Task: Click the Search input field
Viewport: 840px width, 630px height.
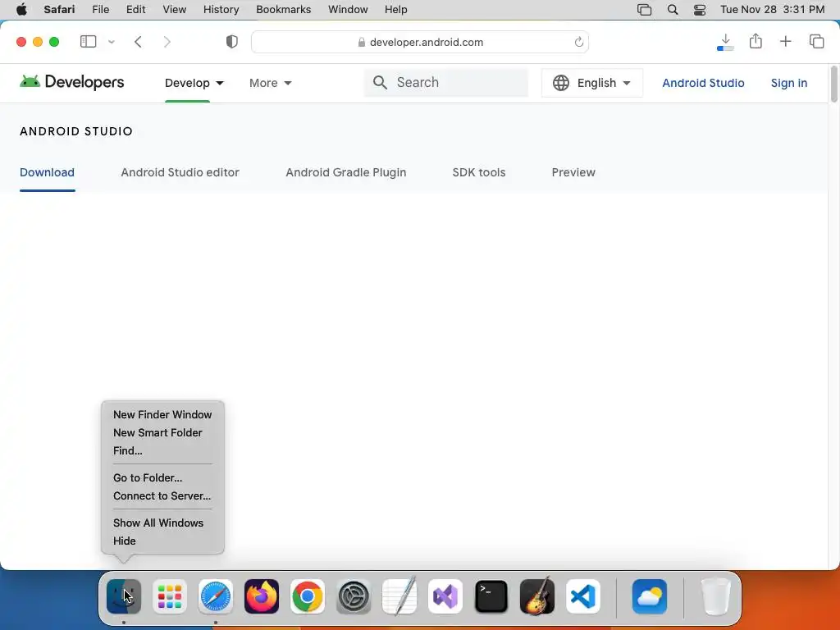Action: (446, 83)
